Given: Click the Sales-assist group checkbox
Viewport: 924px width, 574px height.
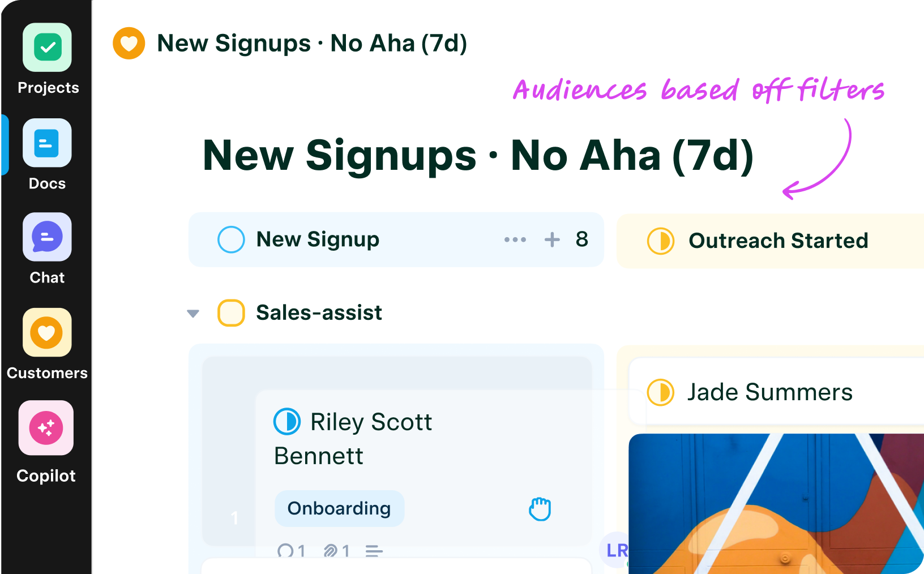Looking at the screenshot, I should coord(231,313).
